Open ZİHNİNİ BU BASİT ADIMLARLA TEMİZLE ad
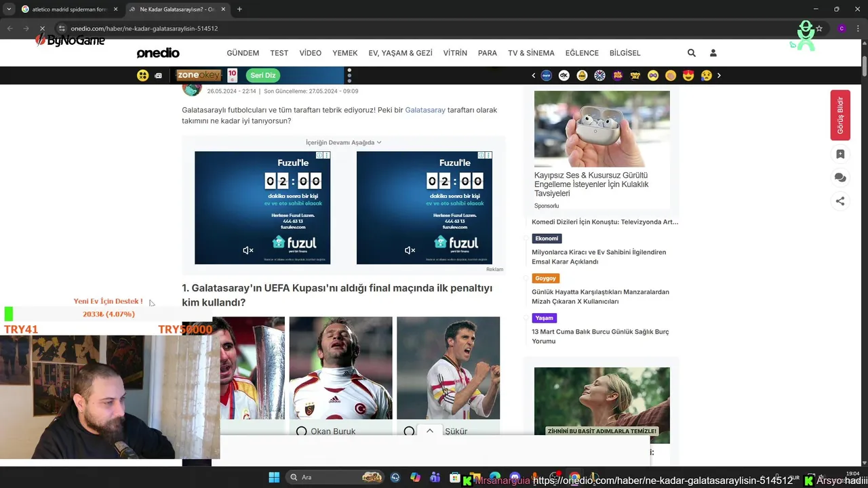 point(602,405)
